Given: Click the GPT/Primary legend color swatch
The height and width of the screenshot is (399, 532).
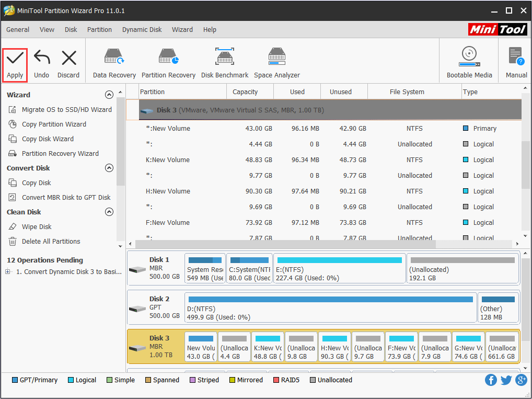Looking at the screenshot, I should [15, 380].
